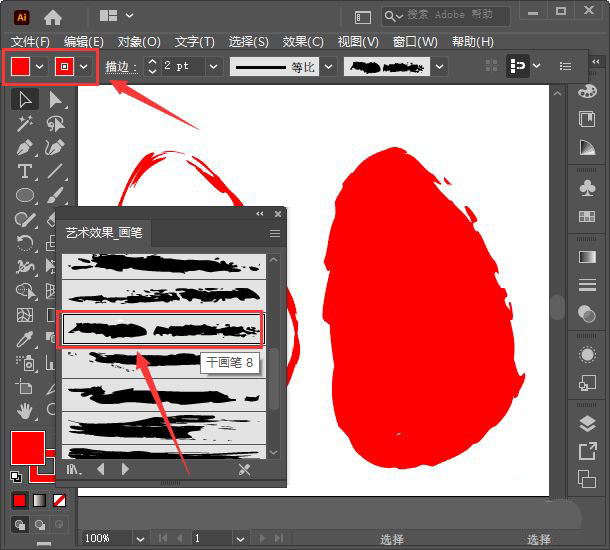Toggle the search panel layout icon
The image size is (610, 550).
pyautogui.click(x=363, y=18)
